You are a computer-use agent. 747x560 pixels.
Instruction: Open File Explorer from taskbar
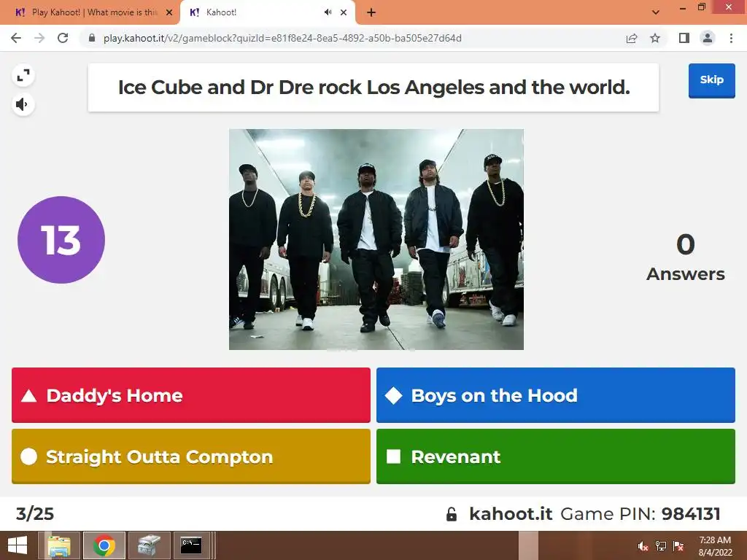click(x=60, y=545)
